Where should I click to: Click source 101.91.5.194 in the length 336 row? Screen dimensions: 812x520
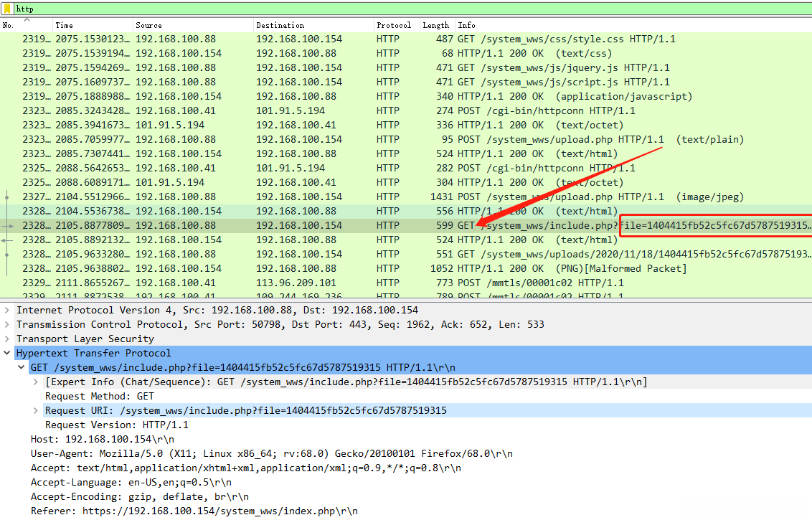[170, 126]
